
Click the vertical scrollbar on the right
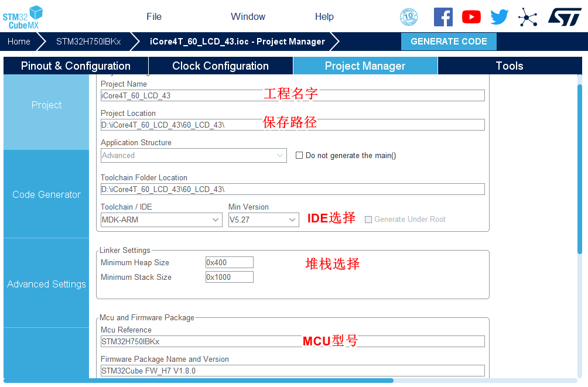[579, 170]
